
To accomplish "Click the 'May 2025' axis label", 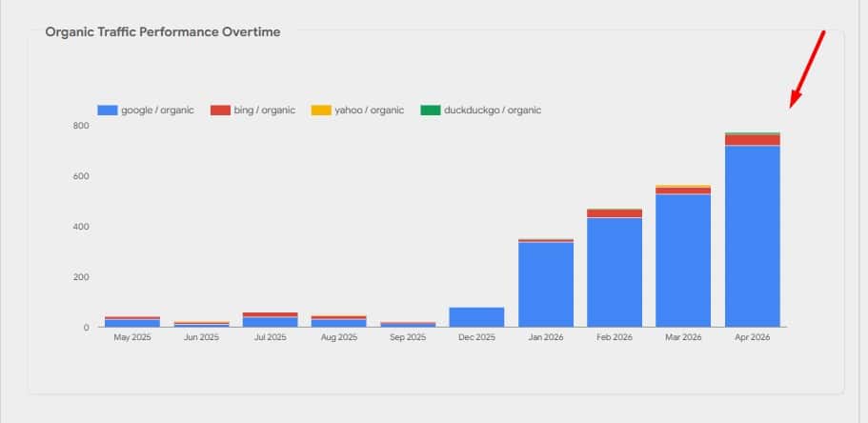I will coord(132,337).
